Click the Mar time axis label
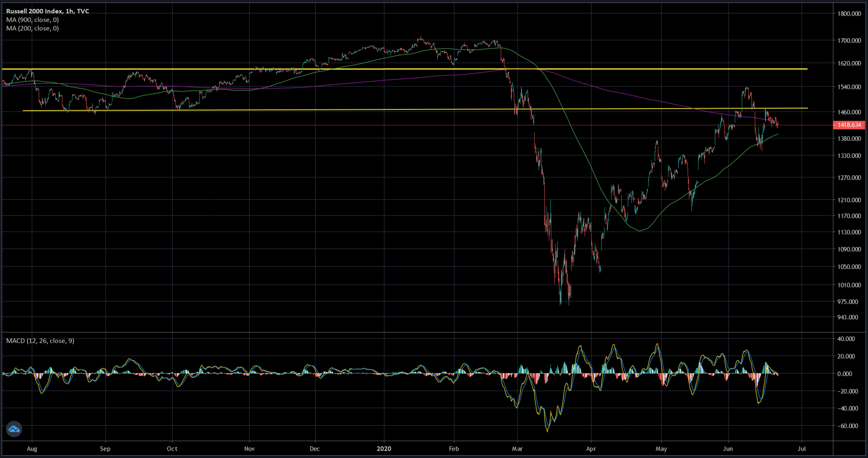The width and height of the screenshot is (868, 458). (x=517, y=449)
